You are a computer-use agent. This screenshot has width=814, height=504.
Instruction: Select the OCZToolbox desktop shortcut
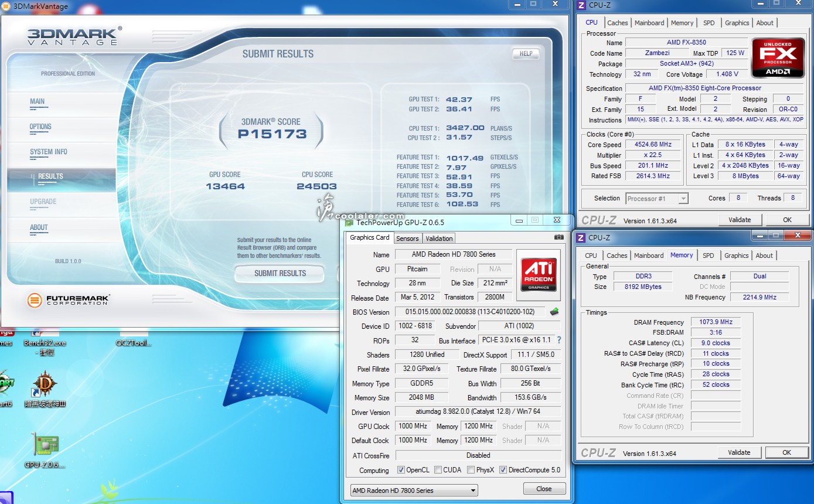(x=134, y=340)
